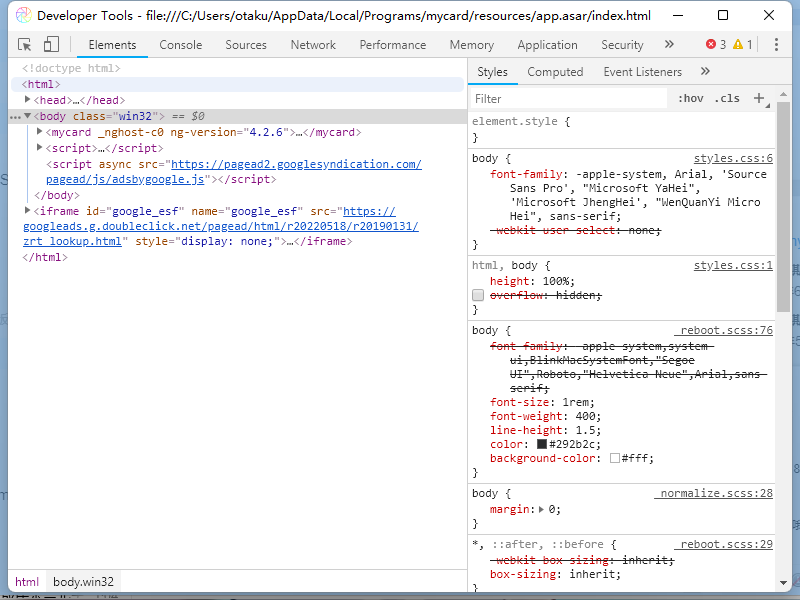The image size is (800, 600).
Task: Click the red error count icon
Action: (711, 44)
